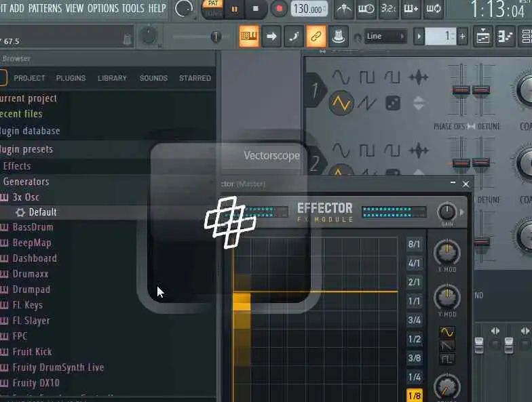Viewport: 532px width, 402px height.
Task: Set Effector rate to 3/4
Action: coord(414,320)
